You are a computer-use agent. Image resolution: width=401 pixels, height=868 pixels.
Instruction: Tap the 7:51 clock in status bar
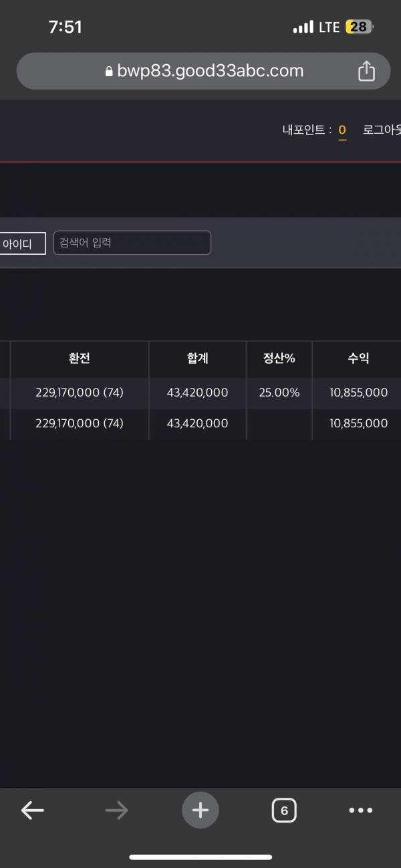point(65,27)
